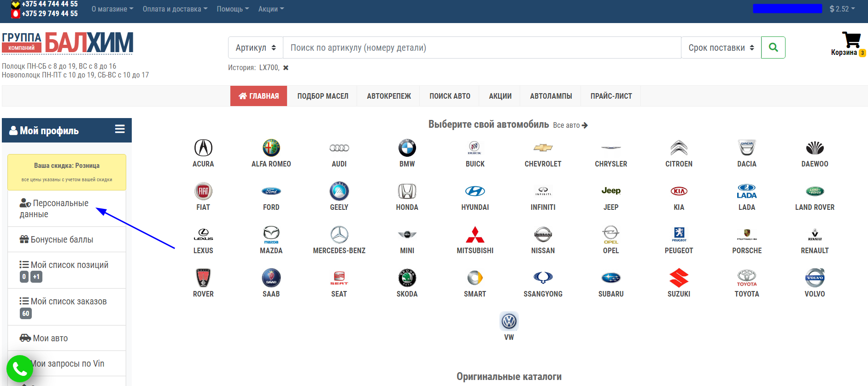This screenshot has width=868, height=386.
Task: Open Мой список заказов in sidebar
Action: tap(69, 302)
